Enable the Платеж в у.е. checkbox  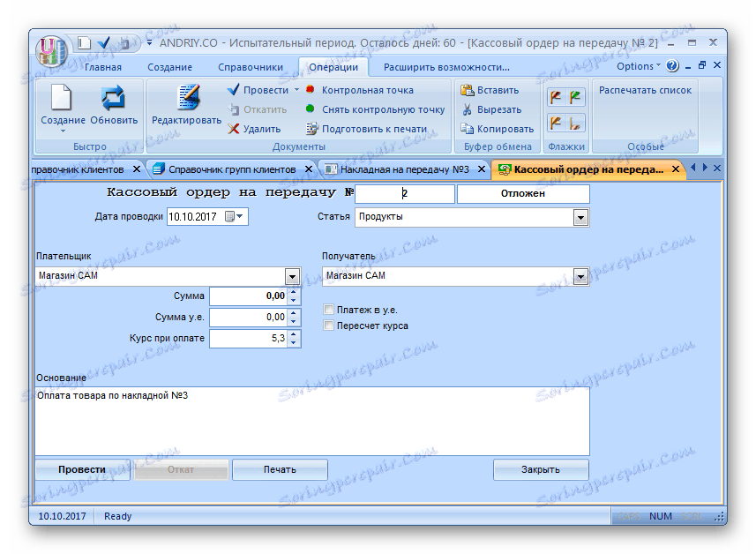pyautogui.click(x=329, y=309)
